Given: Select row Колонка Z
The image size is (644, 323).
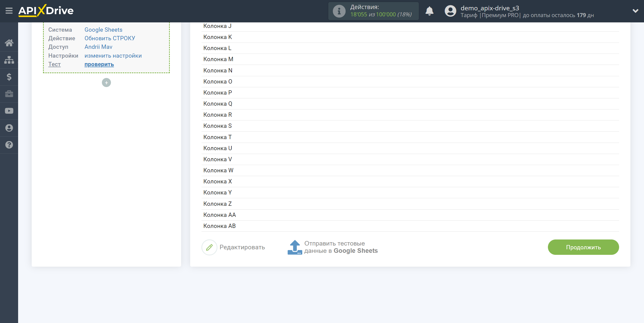Looking at the screenshot, I should [410, 204].
